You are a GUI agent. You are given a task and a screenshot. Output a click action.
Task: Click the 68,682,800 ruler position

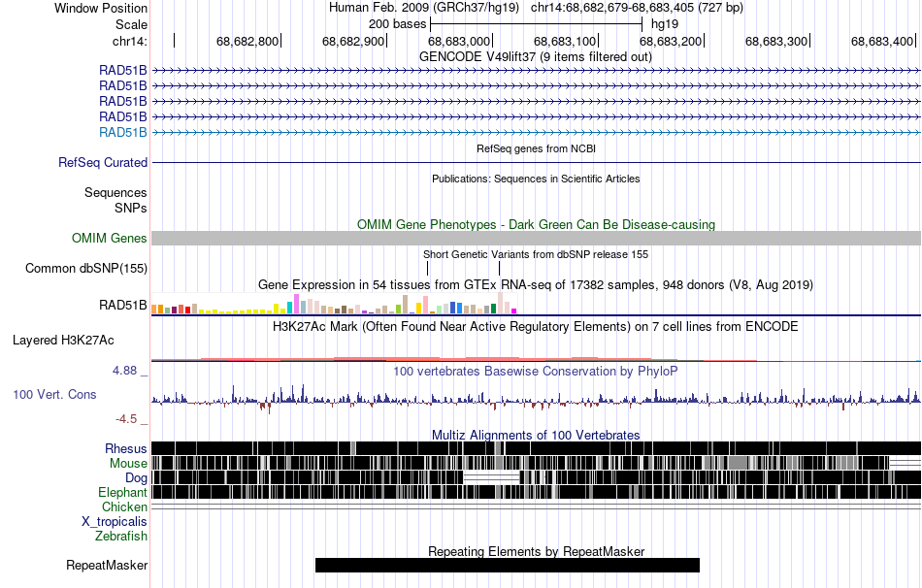coord(247,41)
